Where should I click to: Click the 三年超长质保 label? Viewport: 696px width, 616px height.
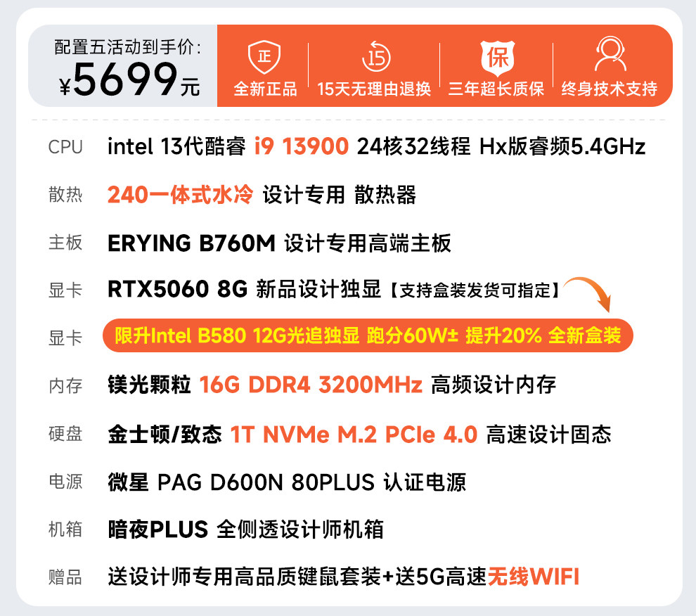tap(496, 89)
